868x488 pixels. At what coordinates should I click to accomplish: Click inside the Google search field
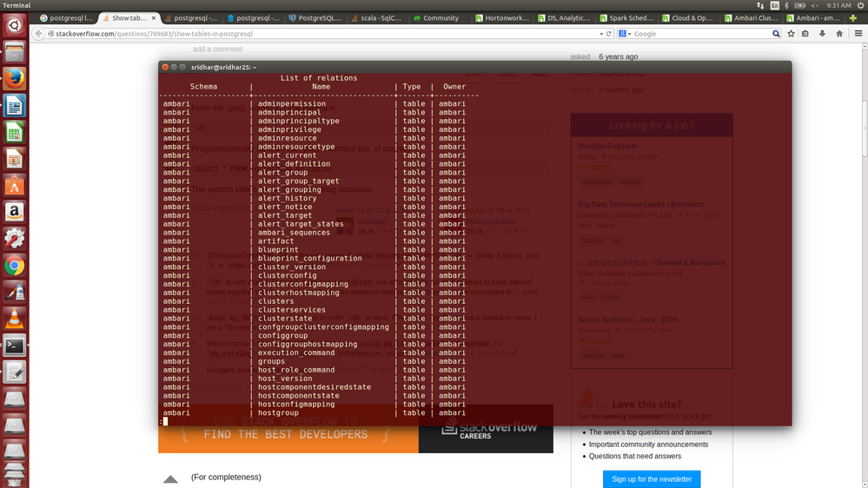tap(702, 34)
